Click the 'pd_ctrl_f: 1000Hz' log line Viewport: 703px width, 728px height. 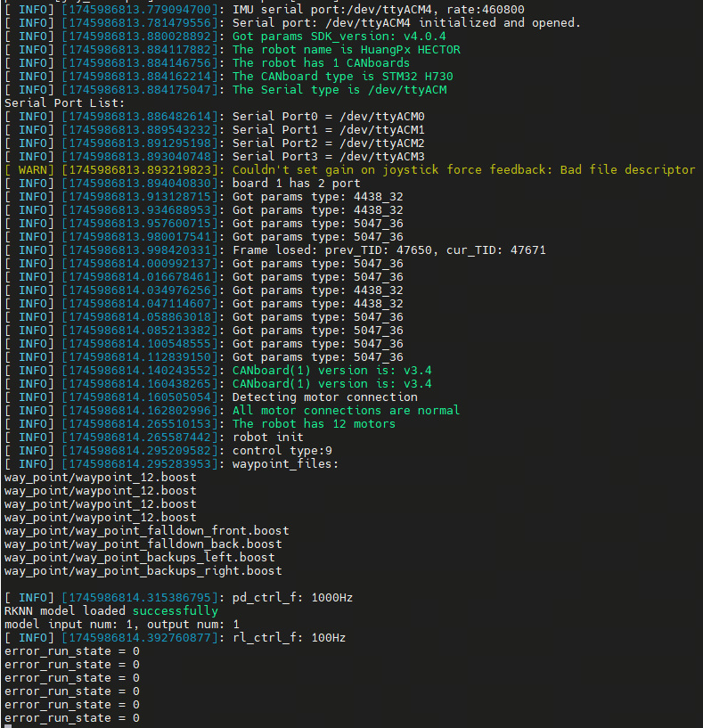click(x=292, y=597)
